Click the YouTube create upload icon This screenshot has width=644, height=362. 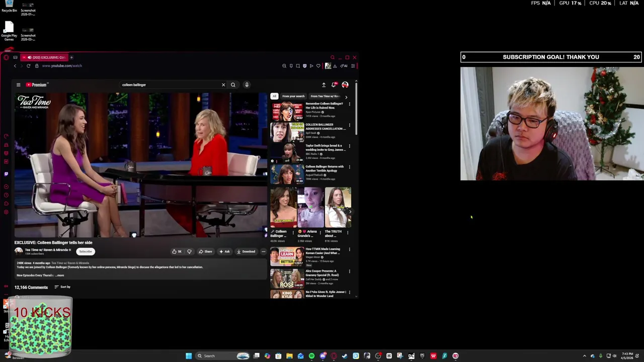[x=324, y=85]
